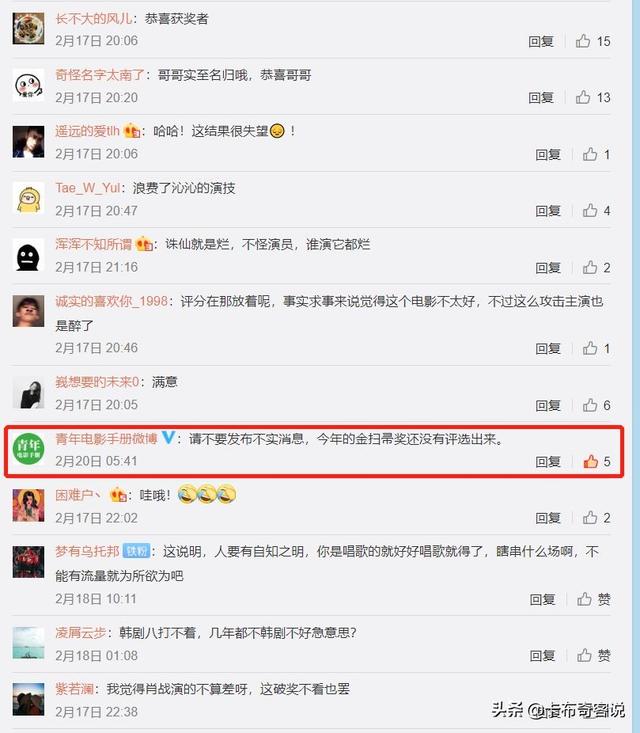Click 赞 on 梦有乌托邦's comment
This screenshot has width=640, height=733.
coord(593,599)
